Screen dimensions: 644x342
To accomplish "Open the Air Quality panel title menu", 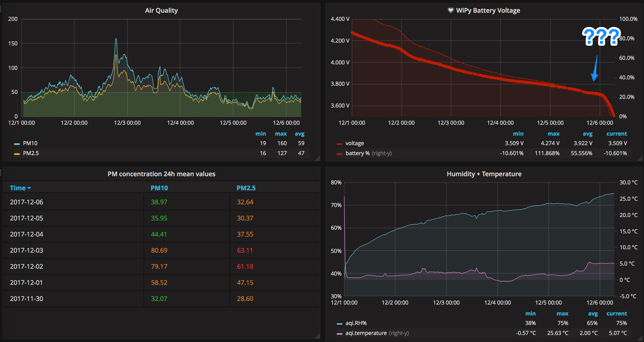I will (x=161, y=10).
